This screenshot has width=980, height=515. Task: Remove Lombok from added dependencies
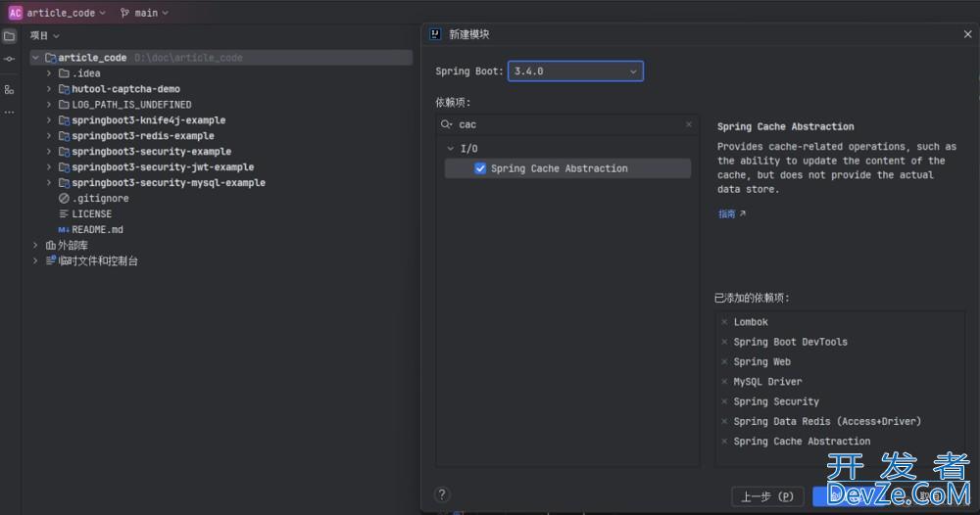pos(724,322)
